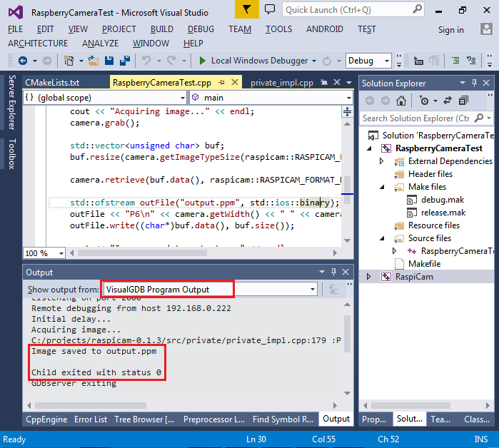The height and width of the screenshot is (448, 499).
Task: Switch to the Error List tab
Action: tap(91, 419)
